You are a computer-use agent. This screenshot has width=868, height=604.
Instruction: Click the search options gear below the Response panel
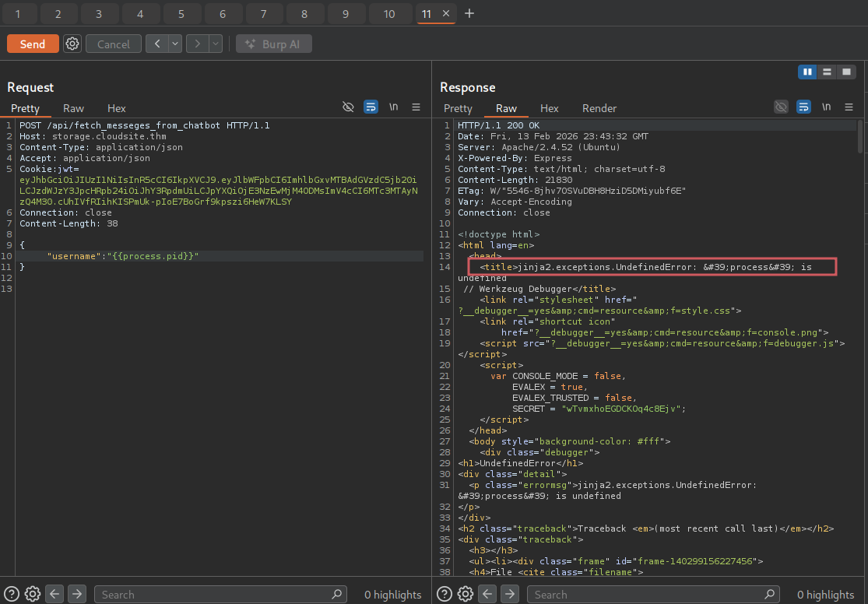[x=465, y=594]
